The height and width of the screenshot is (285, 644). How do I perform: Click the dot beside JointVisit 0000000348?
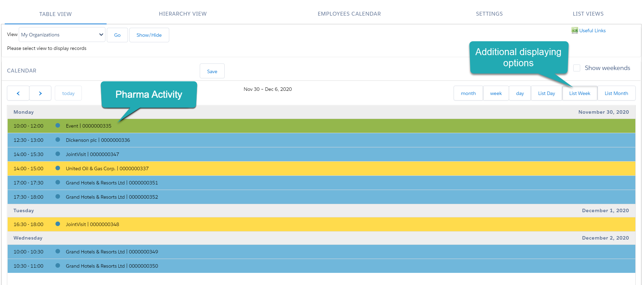pyautogui.click(x=58, y=224)
